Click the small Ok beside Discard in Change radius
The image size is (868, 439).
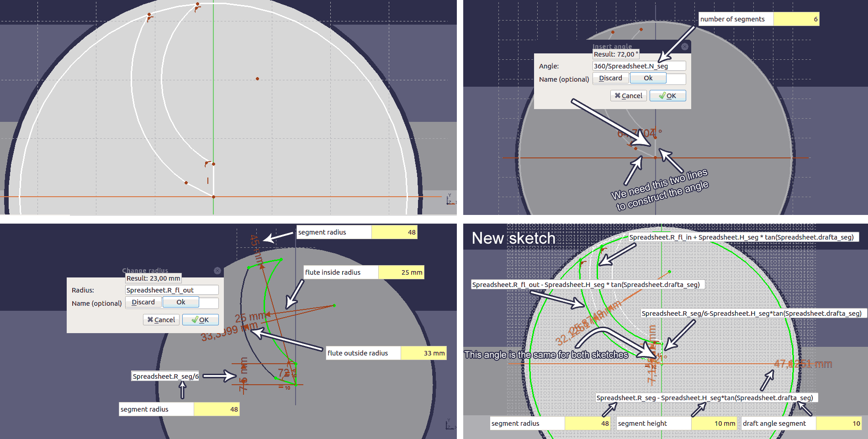coord(181,302)
